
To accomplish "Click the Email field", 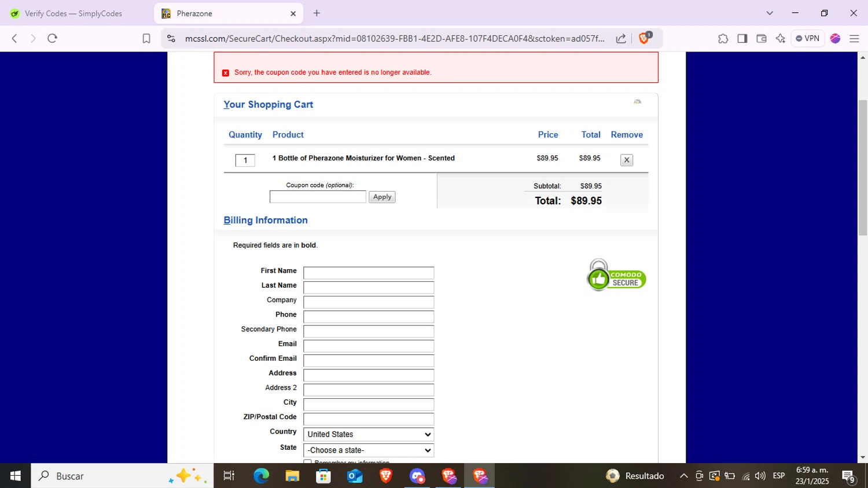I will [x=369, y=346].
